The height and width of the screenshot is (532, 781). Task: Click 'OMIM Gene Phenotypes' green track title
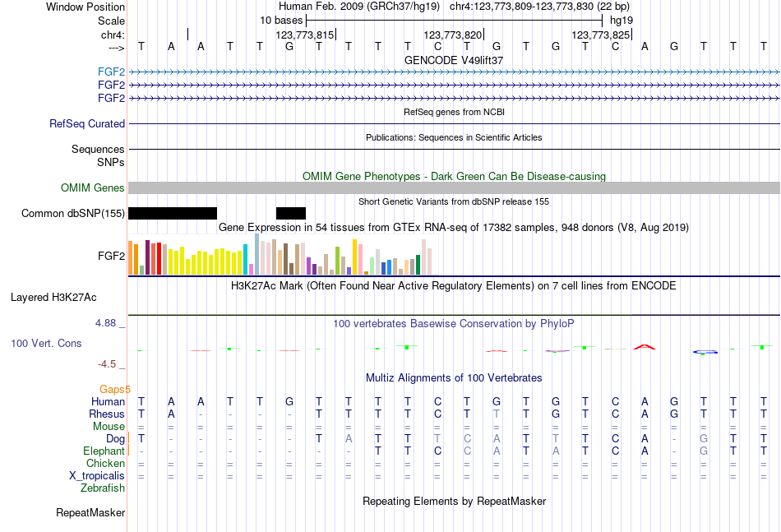pos(454,176)
